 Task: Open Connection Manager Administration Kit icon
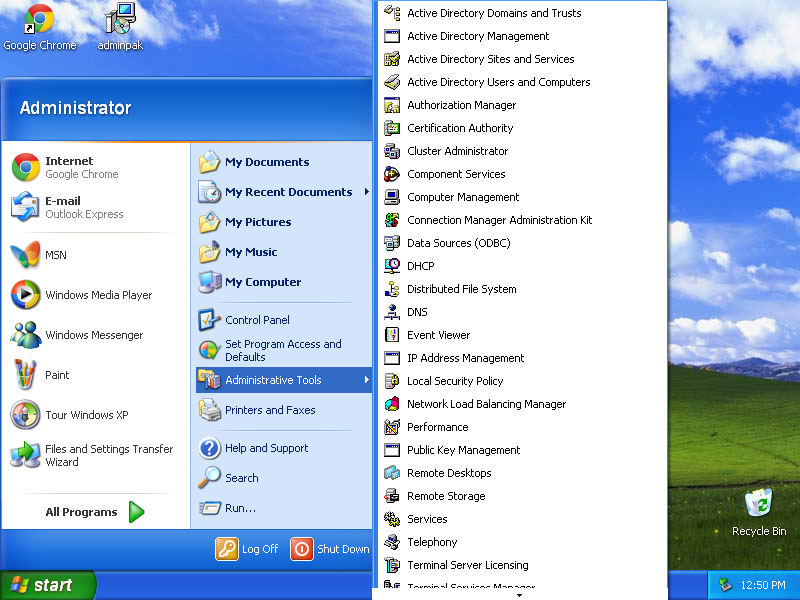click(392, 220)
